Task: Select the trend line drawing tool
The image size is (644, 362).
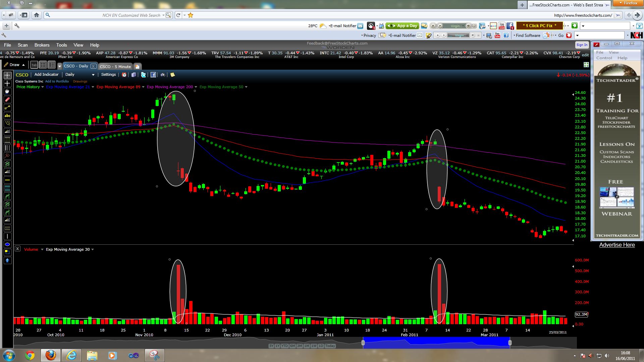Action: [x=7, y=108]
